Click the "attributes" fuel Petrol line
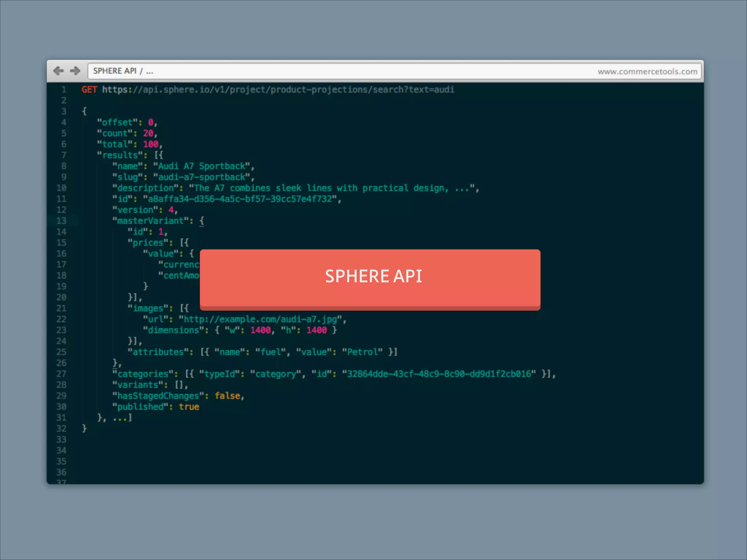The height and width of the screenshot is (560, 747). point(262,352)
